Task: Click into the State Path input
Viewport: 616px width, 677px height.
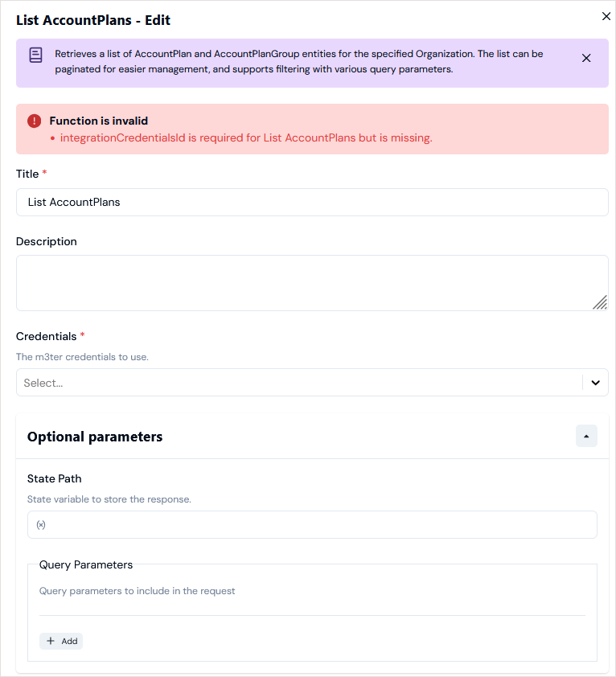Action: pos(312,524)
